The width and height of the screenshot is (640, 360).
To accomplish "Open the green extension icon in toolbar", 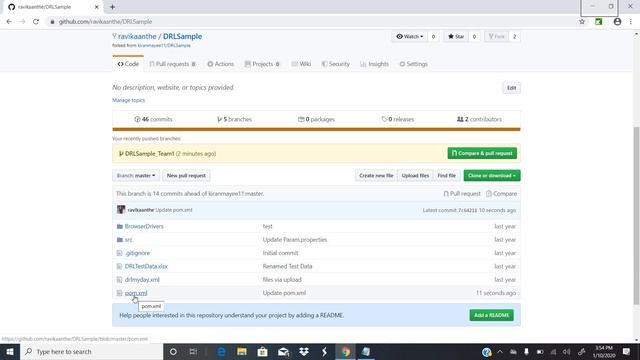I will coord(599,22).
